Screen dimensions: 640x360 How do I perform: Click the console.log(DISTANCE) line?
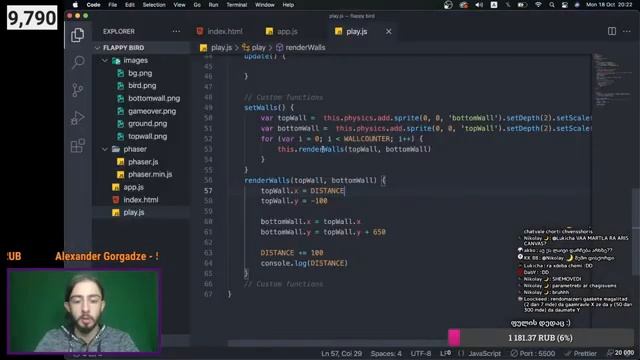coord(304,263)
